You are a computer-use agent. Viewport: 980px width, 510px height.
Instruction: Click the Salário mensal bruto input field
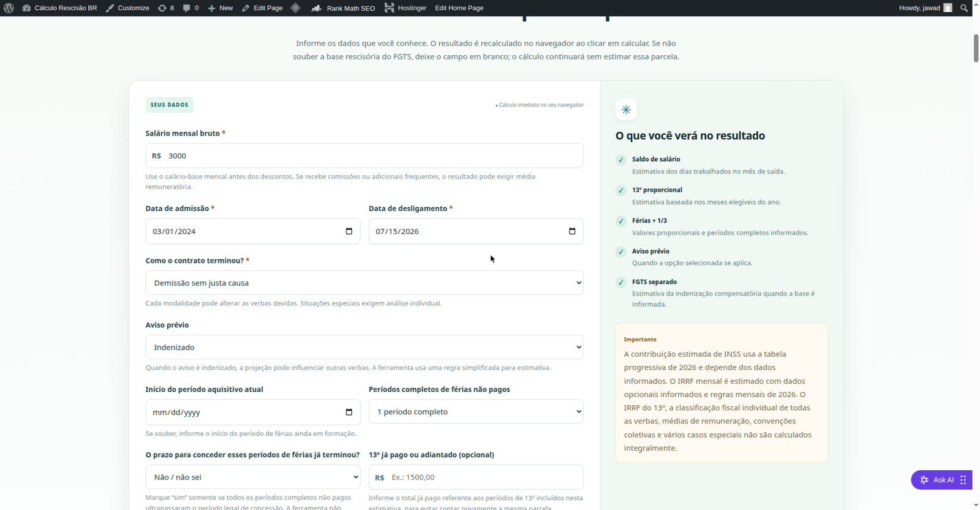[364, 156]
